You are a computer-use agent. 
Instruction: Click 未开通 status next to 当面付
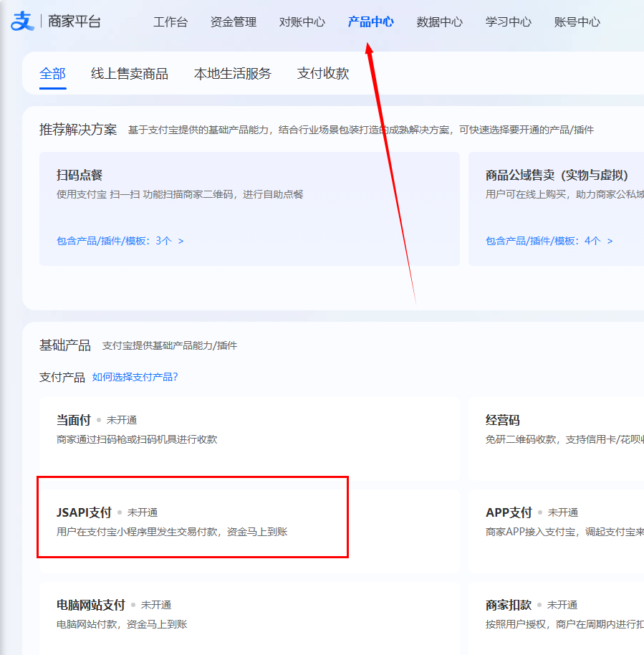pos(122,420)
